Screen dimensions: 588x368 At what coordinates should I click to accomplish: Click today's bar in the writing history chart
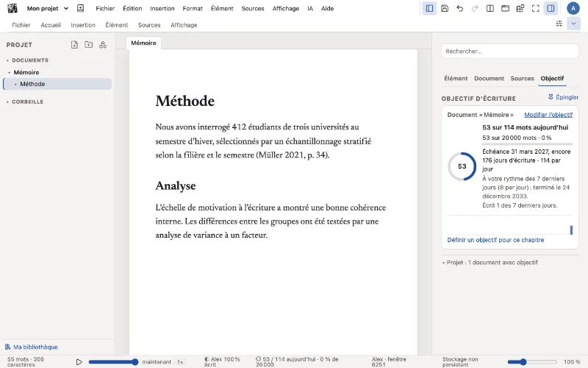click(571, 230)
